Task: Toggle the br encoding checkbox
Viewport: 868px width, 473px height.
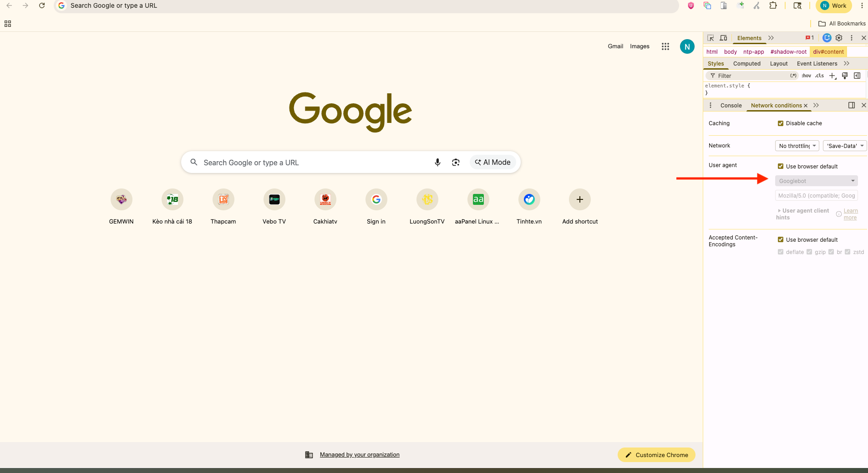Action: [831, 252]
